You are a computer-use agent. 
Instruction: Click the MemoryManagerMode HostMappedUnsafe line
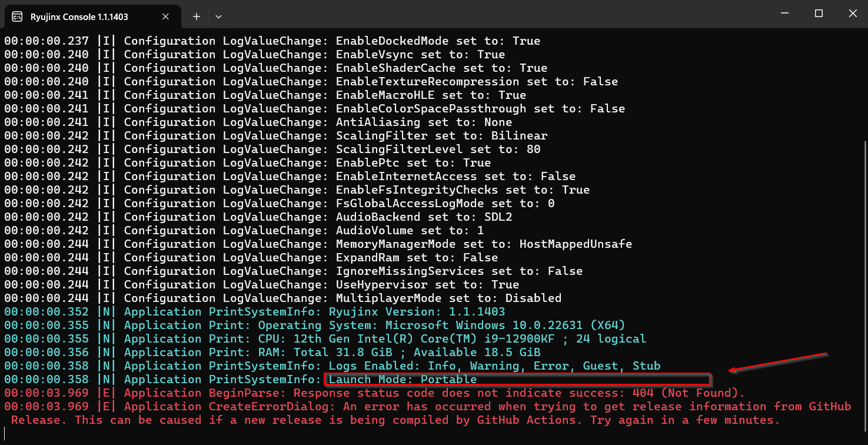pos(318,244)
